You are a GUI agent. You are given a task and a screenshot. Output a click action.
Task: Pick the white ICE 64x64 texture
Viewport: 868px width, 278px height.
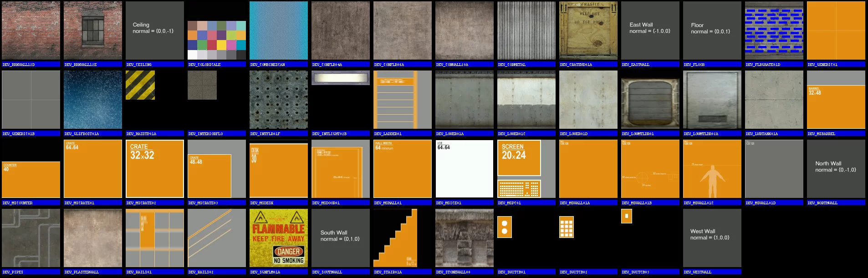(465, 169)
